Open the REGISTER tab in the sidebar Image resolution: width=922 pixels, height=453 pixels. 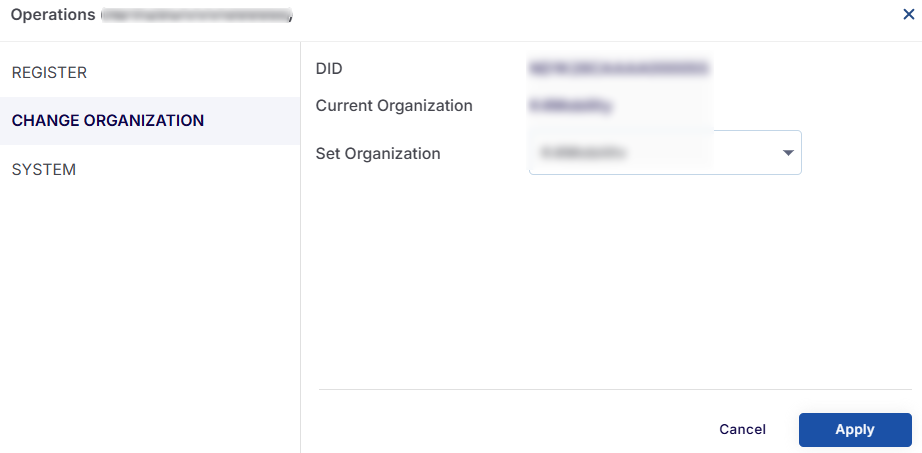pos(49,73)
